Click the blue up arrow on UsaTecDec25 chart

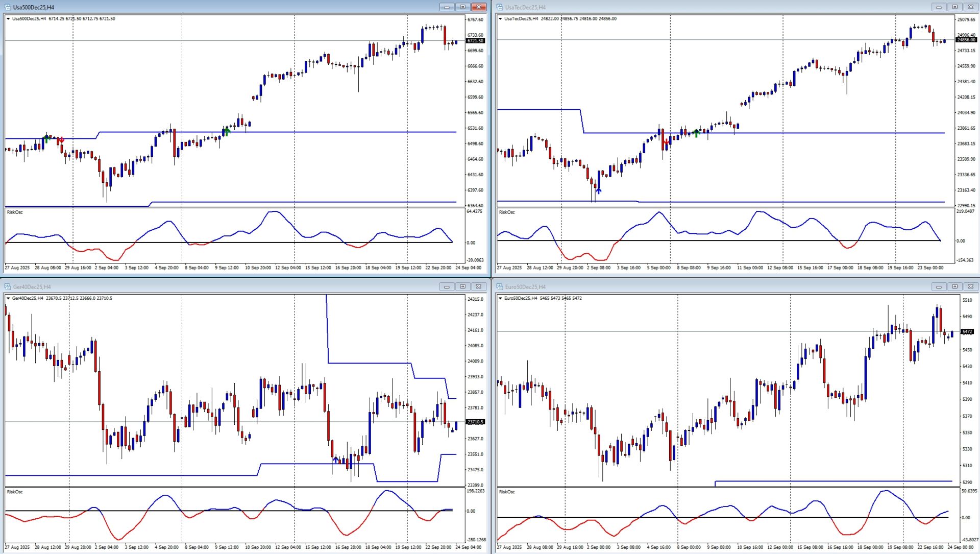point(598,191)
